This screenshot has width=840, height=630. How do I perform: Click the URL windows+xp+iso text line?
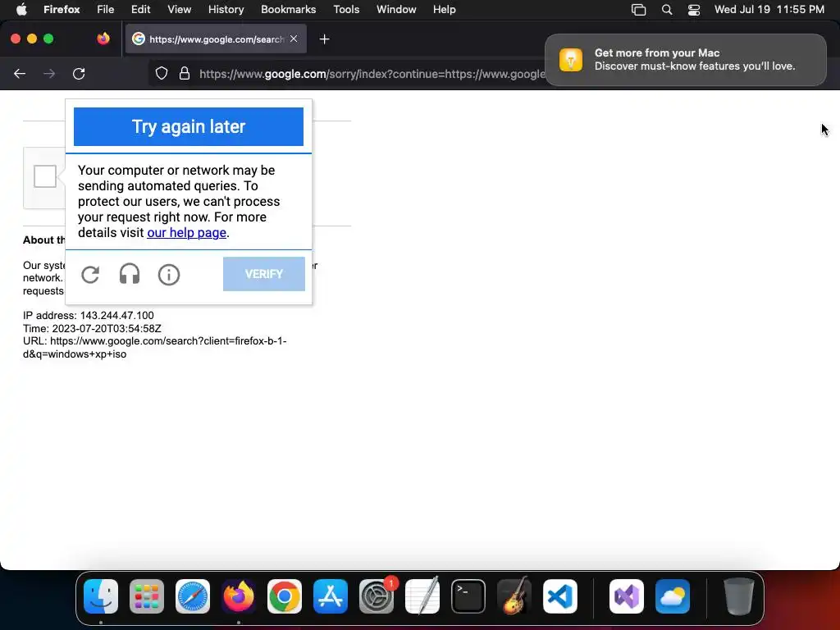[x=155, y=347]
